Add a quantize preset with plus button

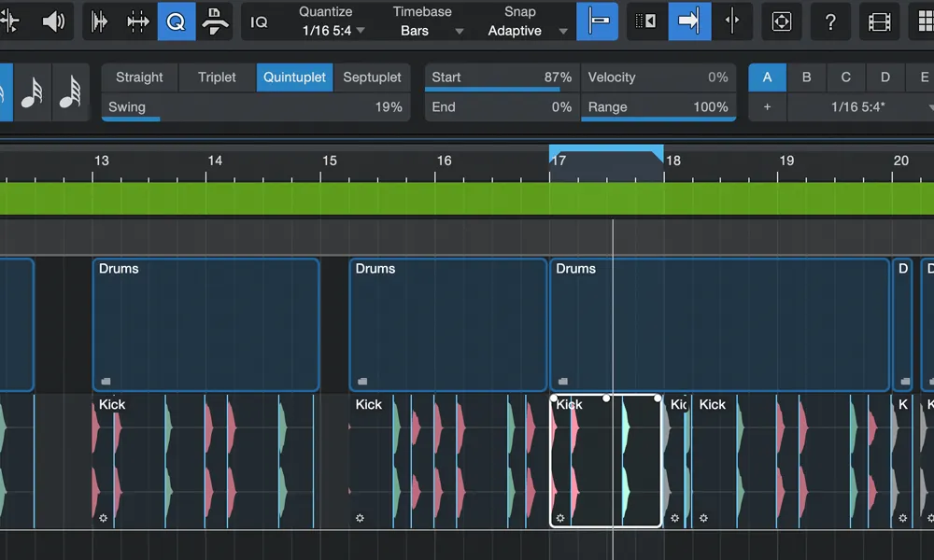[767, 107]
